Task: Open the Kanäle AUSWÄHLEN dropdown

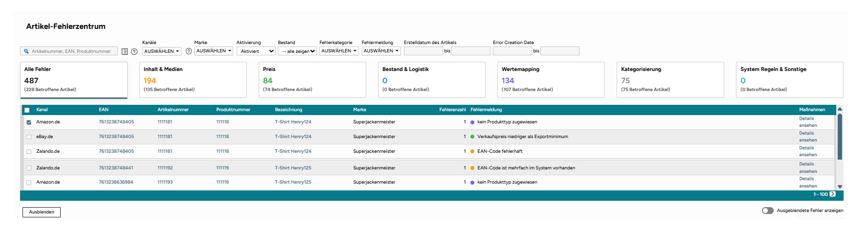Action: pos(162,51)
